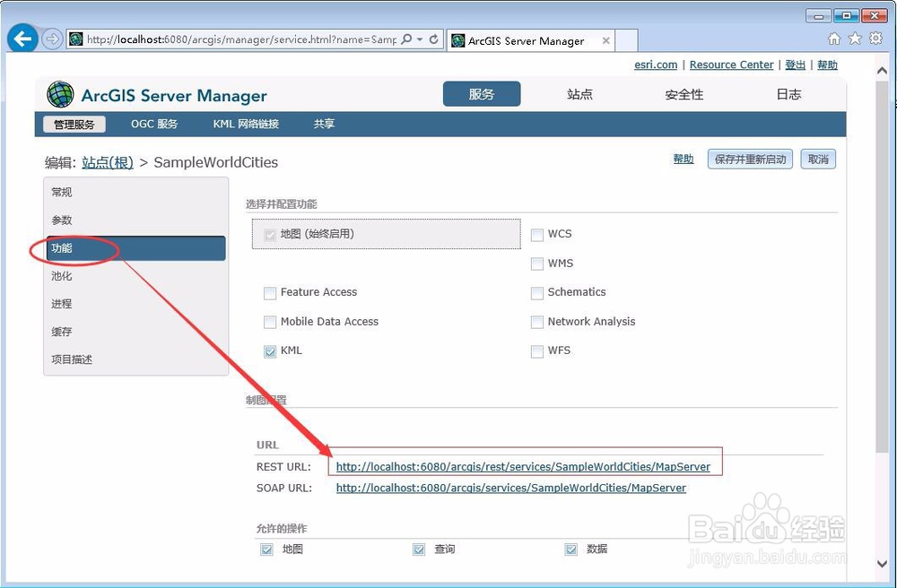
Task: Uncheck the 查询 allowed operation checkbox
Action: pos(419,549)
